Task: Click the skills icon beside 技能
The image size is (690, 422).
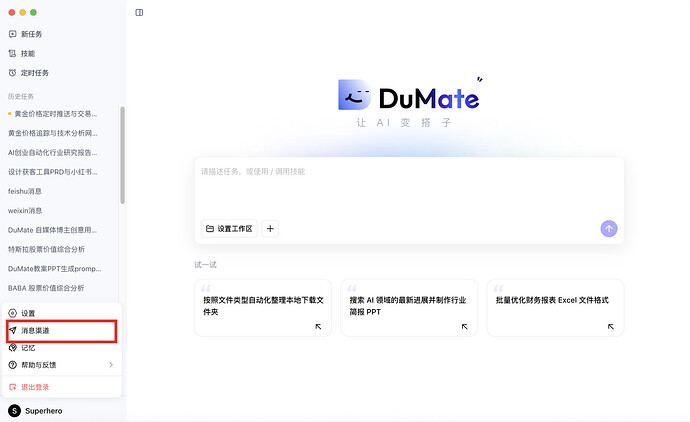Action: 12,53
